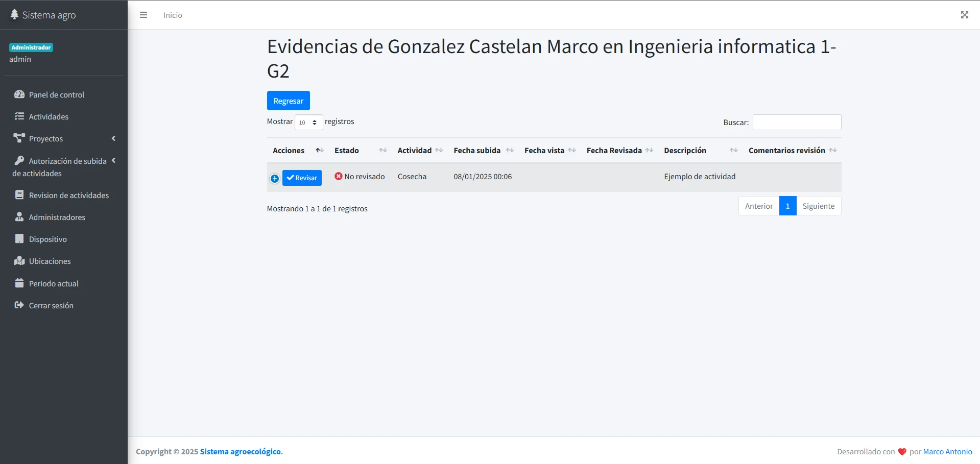
Task: Open the Marco Antonio footer link
Action: (x=947, y=451)
